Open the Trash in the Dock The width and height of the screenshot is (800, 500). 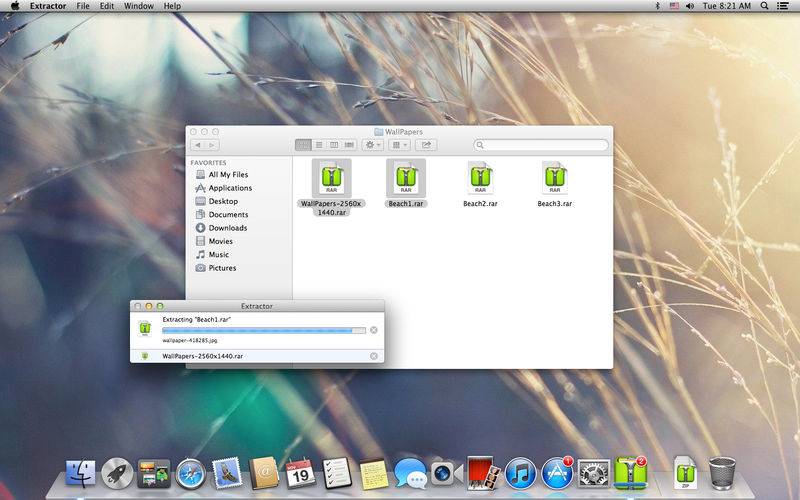pyautogui.click(x=722, y=473)
